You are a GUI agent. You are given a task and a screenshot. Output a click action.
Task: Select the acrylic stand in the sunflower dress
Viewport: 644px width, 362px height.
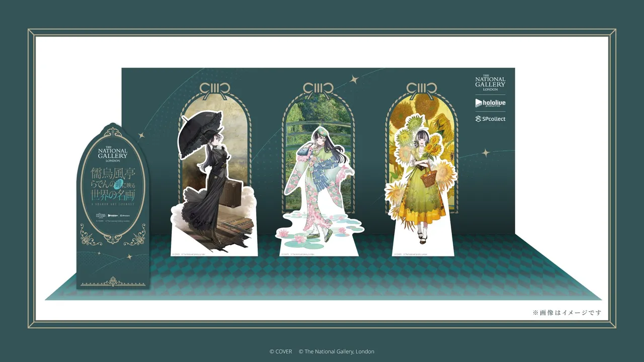(x=422, y=186)
